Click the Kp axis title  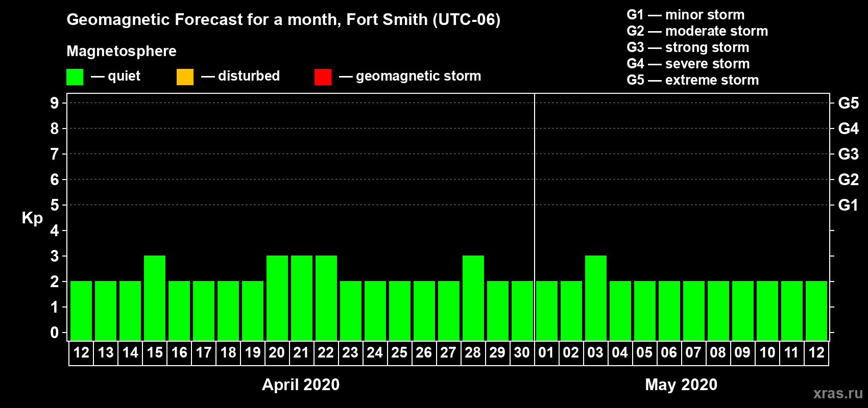32,218
